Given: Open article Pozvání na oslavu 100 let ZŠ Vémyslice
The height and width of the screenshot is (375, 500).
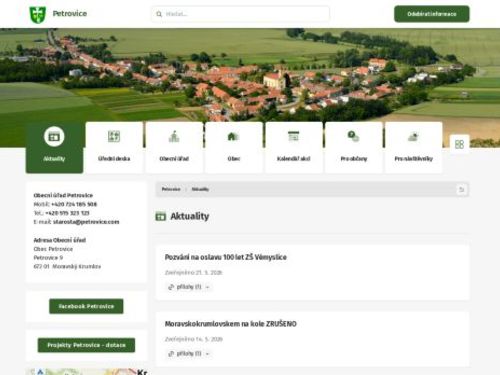Looking at the screenshot, I should [226, 257].
